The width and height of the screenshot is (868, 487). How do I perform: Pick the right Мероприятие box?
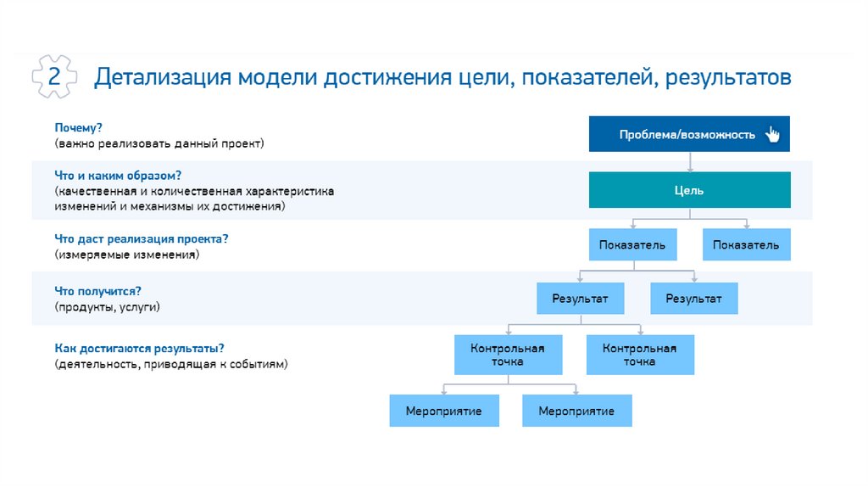coord(576,411)
